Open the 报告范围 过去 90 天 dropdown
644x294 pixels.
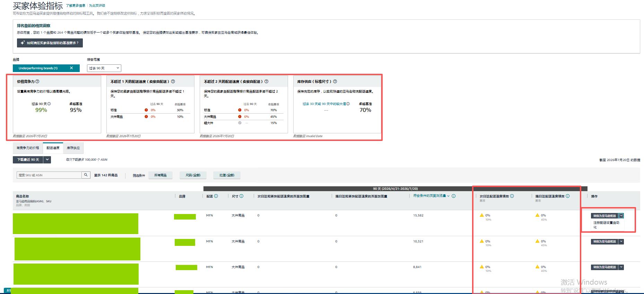[x=104, y=68]
